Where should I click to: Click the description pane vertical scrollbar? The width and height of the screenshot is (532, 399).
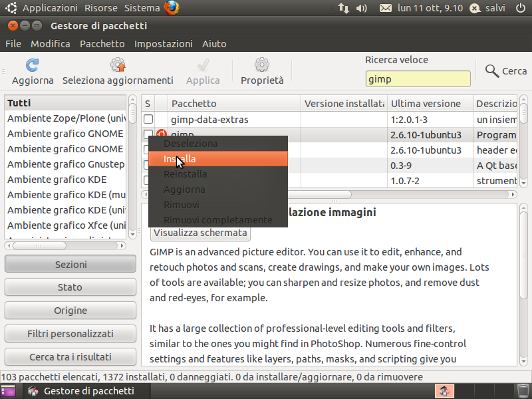coord(523,285)
